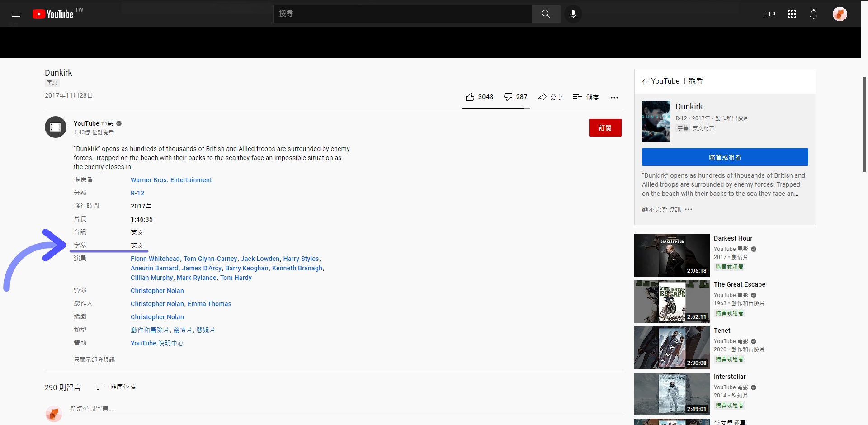Open YouTube 電影 channel avatar
The height and width of the screenshot is (425, 868).
coord(56,127)
